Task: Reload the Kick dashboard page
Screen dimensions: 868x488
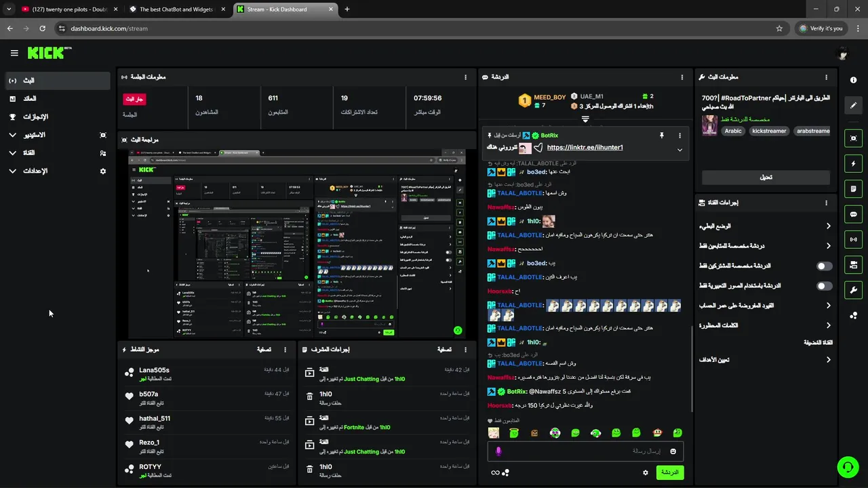Action: [x=42, y=28]
